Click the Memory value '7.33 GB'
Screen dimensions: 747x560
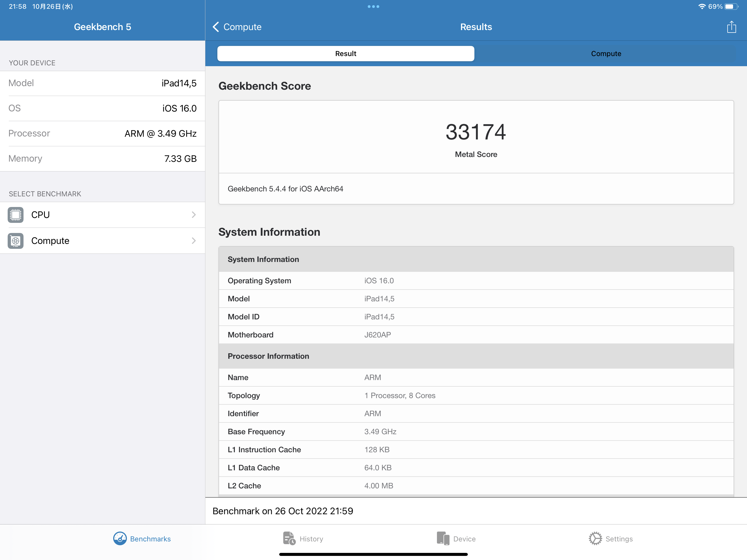pyautogui.click(x=180, y=159)
